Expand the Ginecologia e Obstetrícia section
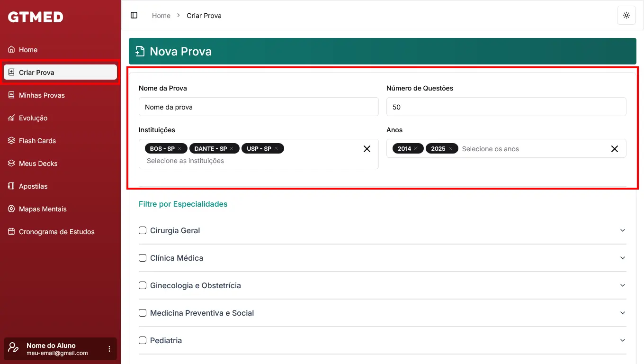This screenshot has height=364, width=644. (x=622, y=285)
